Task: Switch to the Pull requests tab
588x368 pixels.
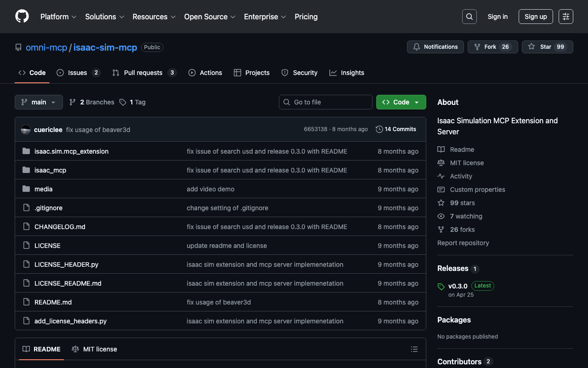Action: [x=143, y=73]
